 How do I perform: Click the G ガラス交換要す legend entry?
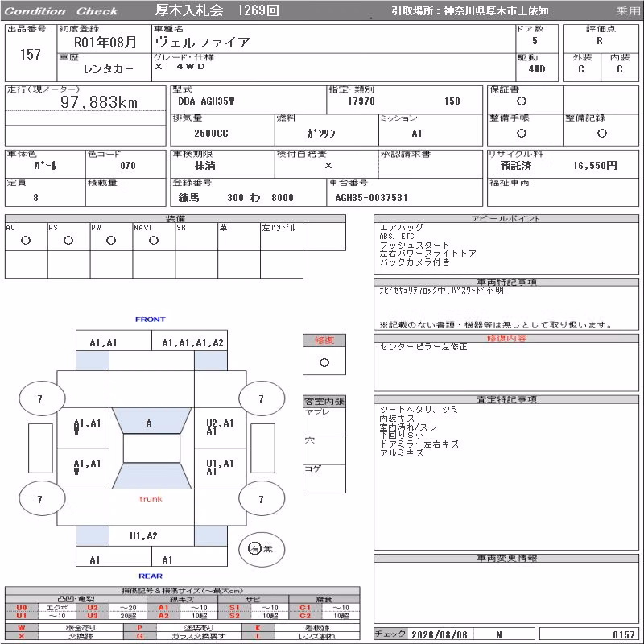point(183,636)
